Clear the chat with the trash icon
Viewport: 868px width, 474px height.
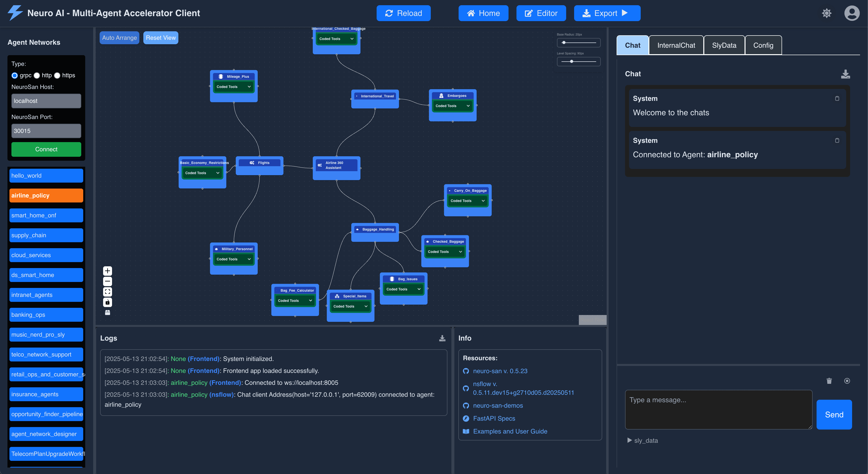point(829,381)
